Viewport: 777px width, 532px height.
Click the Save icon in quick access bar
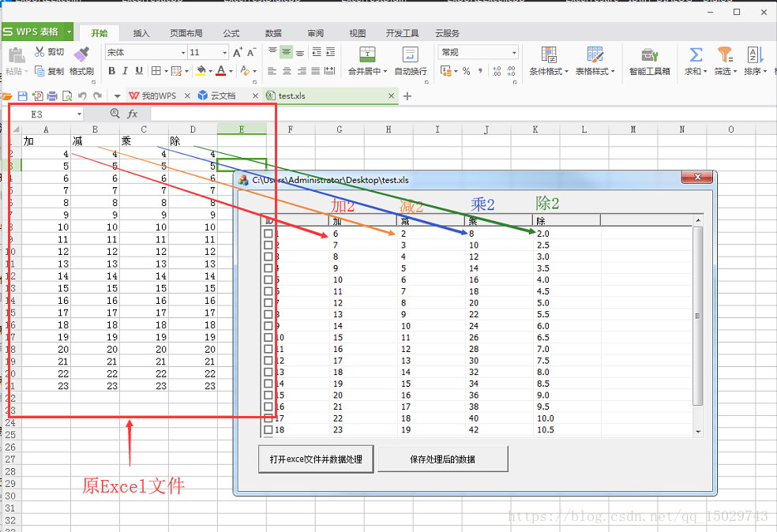pos(22,96)
